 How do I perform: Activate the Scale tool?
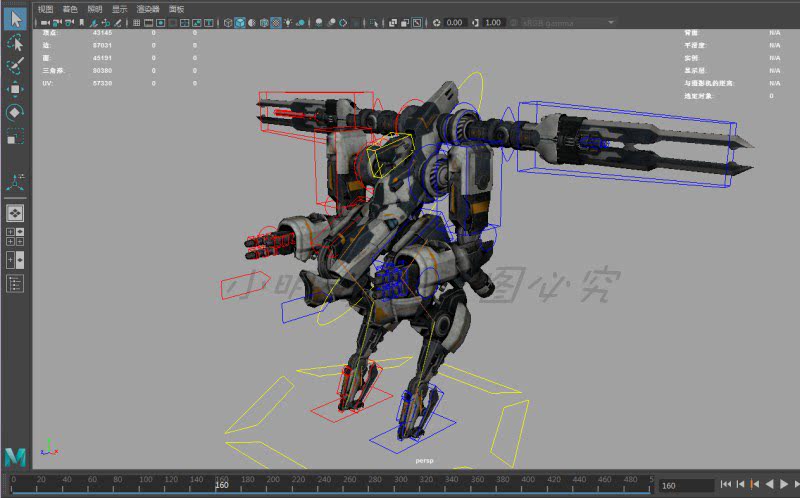click(15, 136)
